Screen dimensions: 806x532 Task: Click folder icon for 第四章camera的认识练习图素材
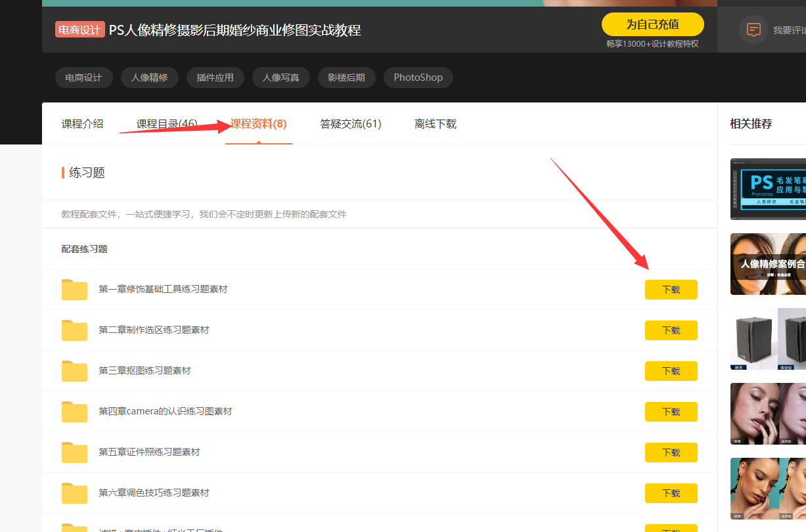(74, 412)
